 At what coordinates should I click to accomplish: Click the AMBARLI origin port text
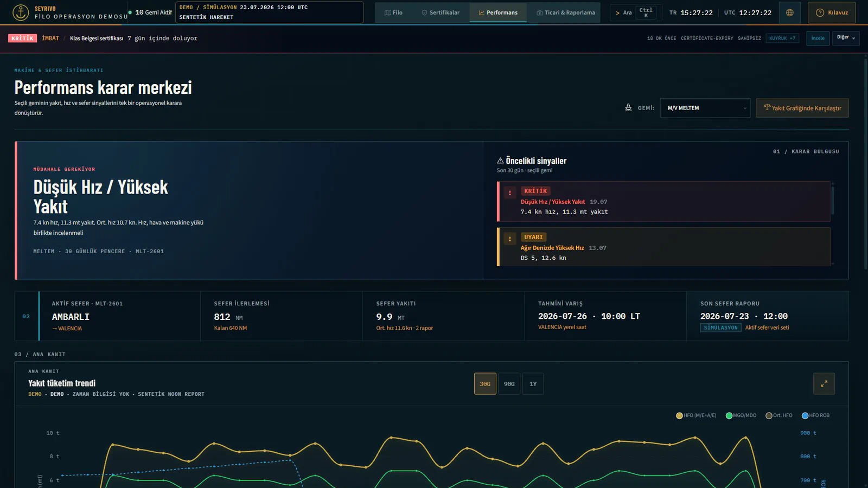71,317
